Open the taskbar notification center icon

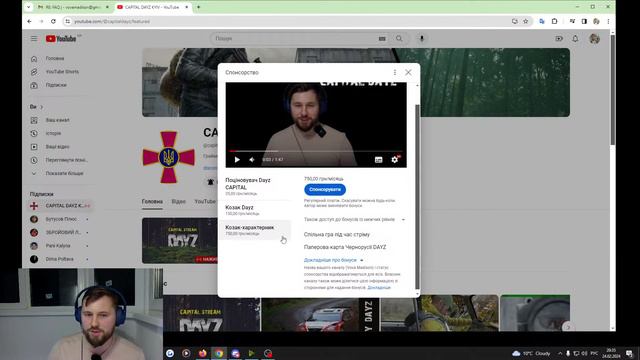coord(629,353)
